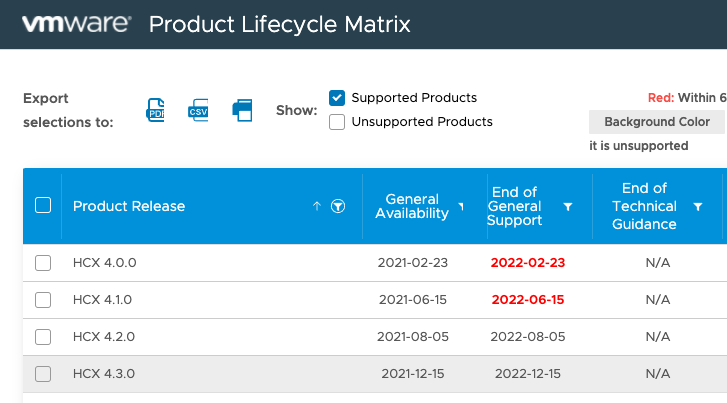
Task: Export selections to PDF
Action: pyautogui.click(x=156, y=110)
